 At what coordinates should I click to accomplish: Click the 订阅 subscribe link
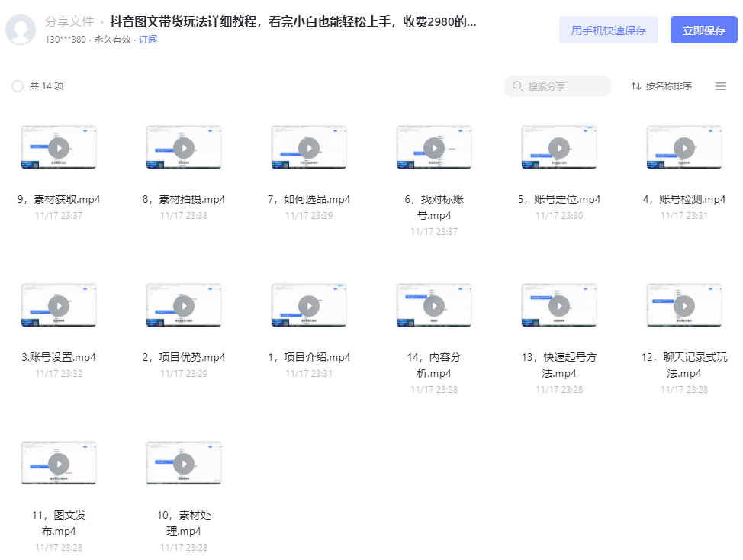coord(147,40)
